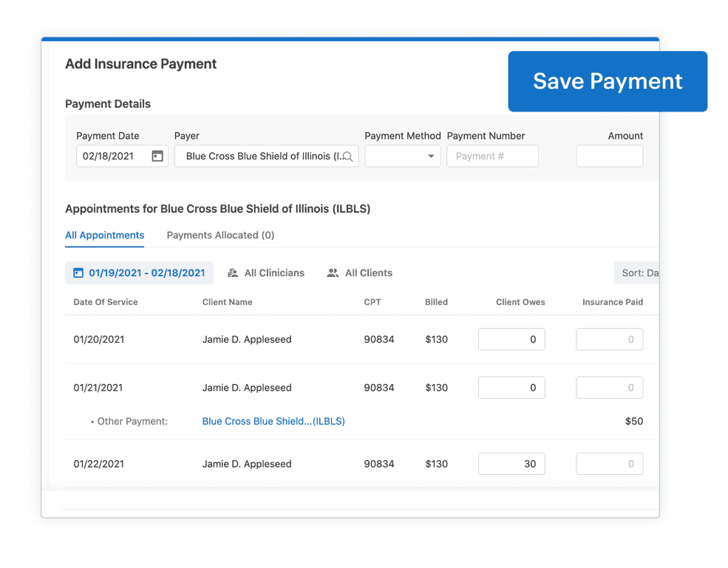Viewport: 728px width, 568px height.
Task: Edit Client Owes field showing 30
Action: pyautogui.click(x=511, y=464)
